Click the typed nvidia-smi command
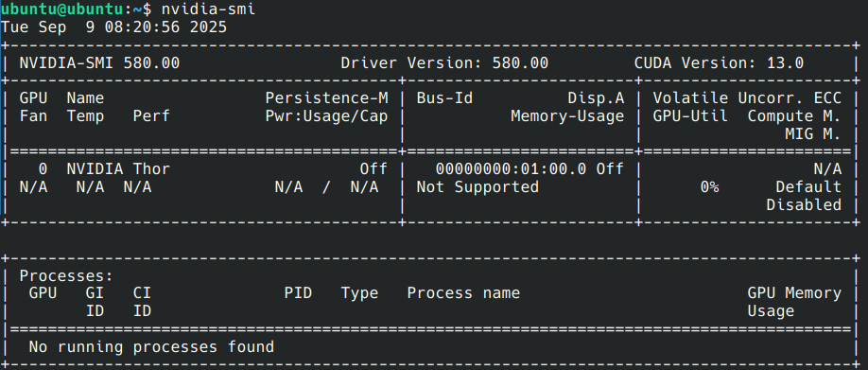The height and width of the screenshot is (370, 868). (209, 9)
